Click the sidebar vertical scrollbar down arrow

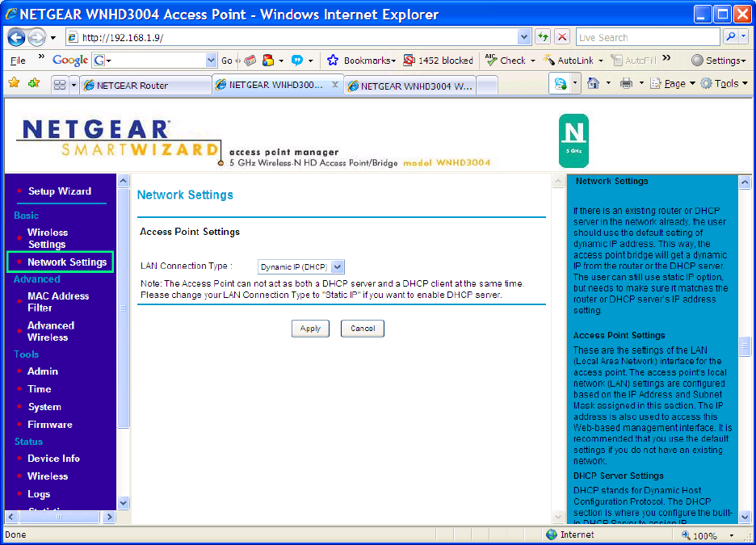[124, 503]
